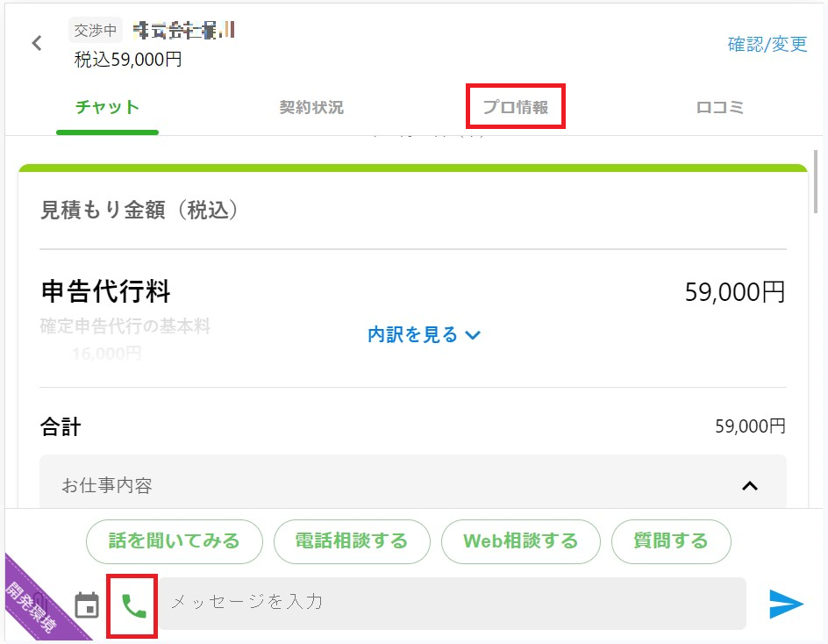Open the プロ情報 tab

(516, 108)
